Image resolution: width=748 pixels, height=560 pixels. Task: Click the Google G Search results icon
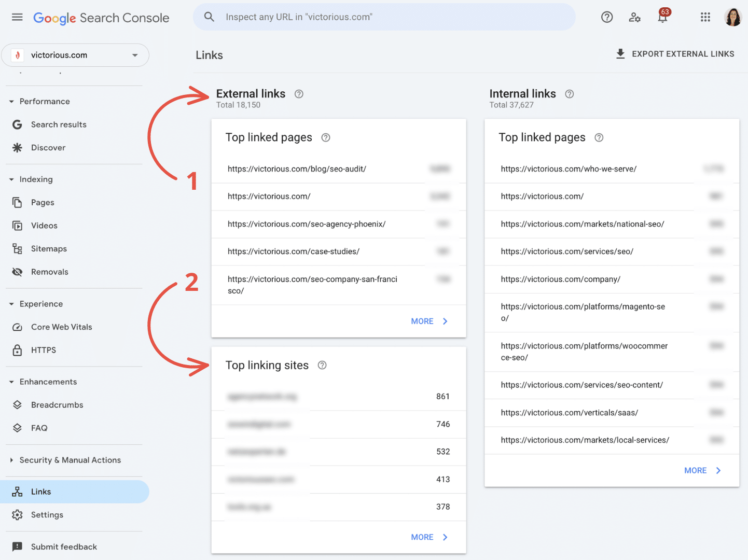17,124
